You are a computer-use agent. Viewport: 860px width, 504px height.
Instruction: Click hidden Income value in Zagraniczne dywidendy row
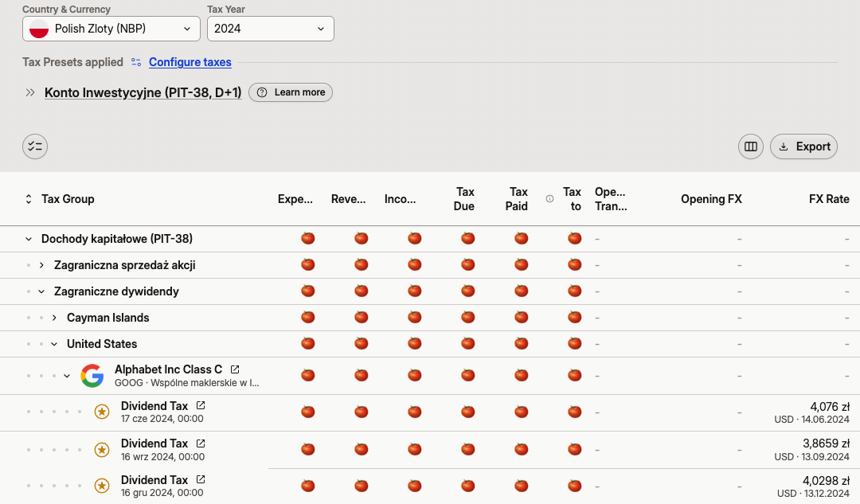415,291
